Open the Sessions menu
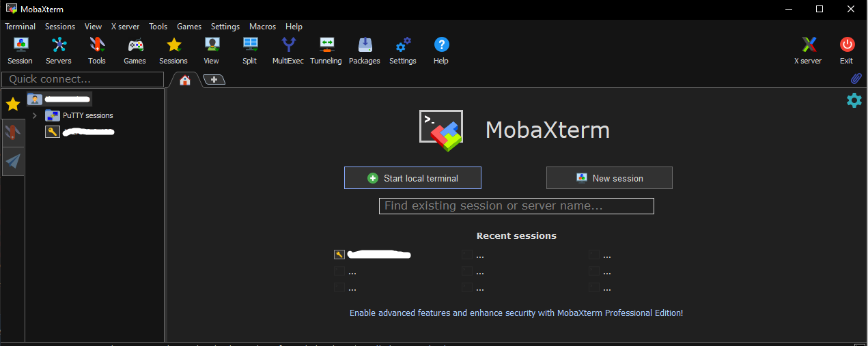Viewport: 868px width, 346px height. click(x=60, y=27)
